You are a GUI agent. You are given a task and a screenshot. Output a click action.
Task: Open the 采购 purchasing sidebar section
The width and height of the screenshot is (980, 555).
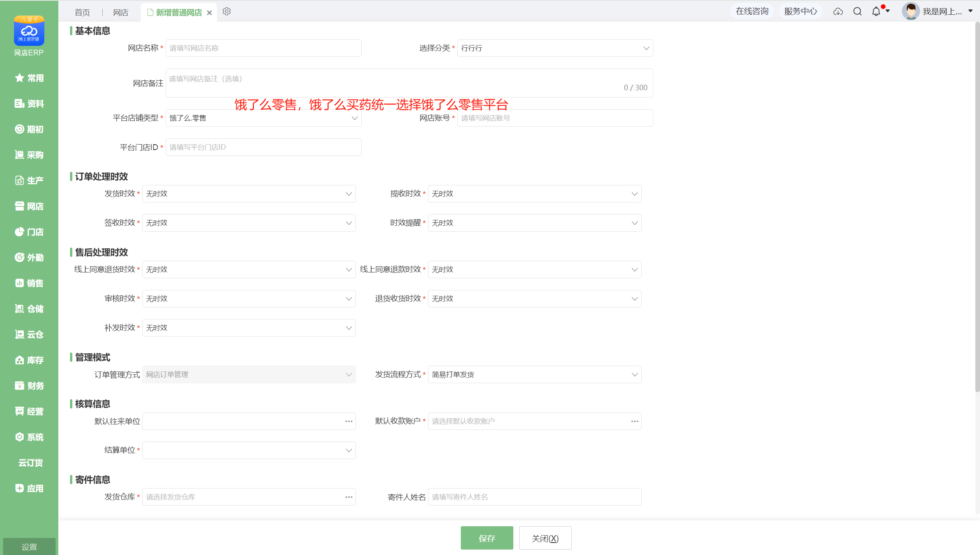tap(29, 155)
